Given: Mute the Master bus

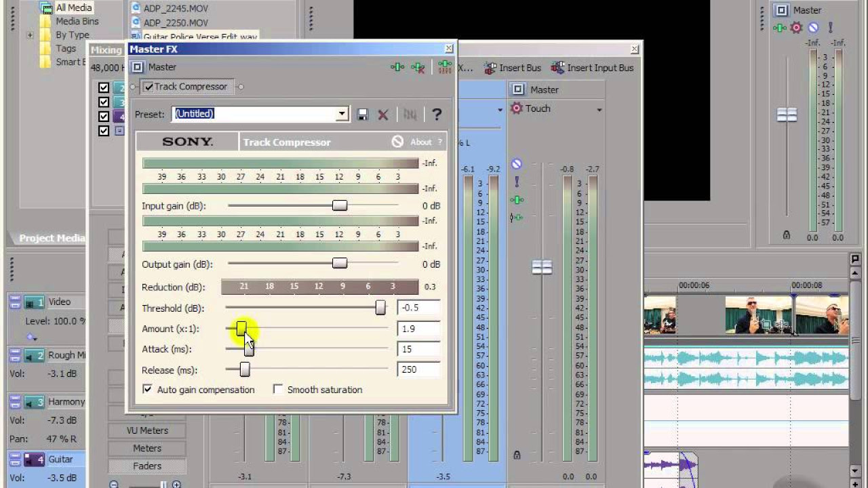Looking at the screenshot, I should click(517, 163).
